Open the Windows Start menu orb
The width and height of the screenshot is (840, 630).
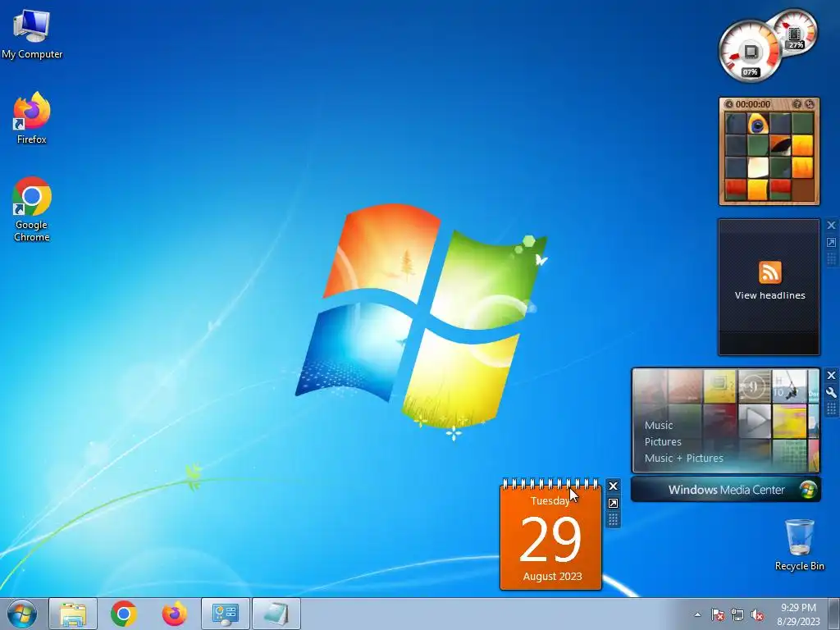click(22, 614)
